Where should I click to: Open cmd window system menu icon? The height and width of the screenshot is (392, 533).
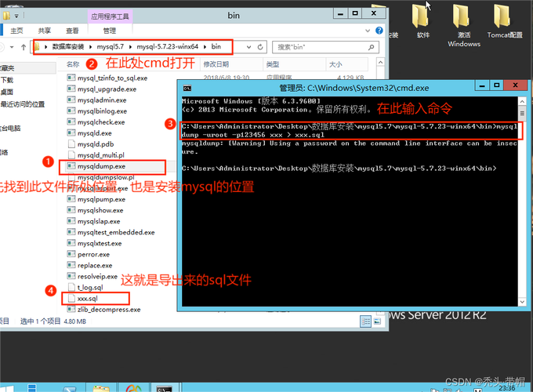point(187,88)
